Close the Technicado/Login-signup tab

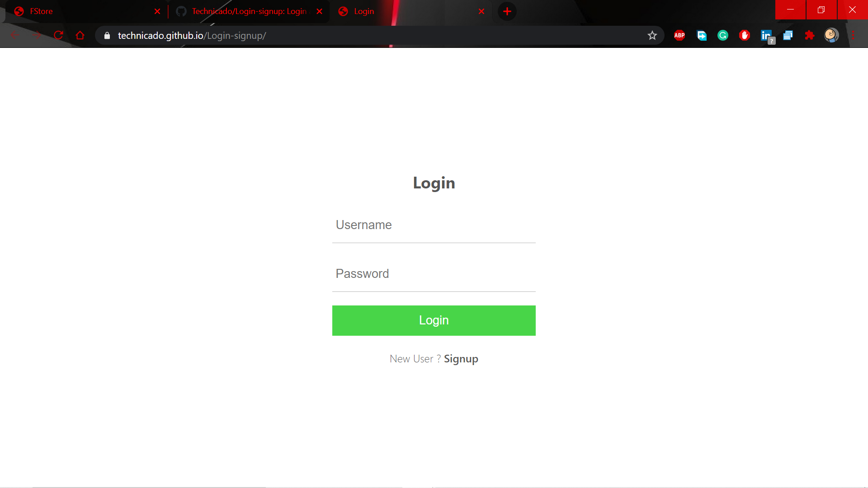tap(320, 11)
